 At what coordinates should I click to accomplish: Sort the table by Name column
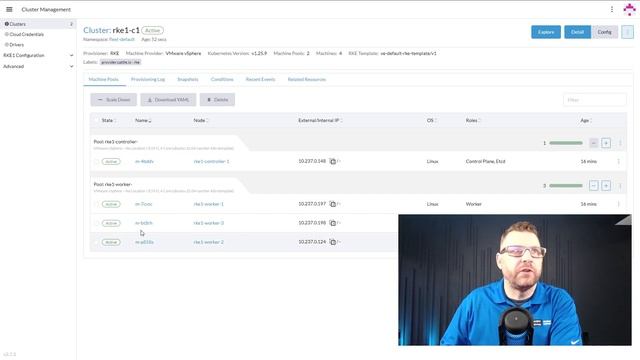click(143, 120)
